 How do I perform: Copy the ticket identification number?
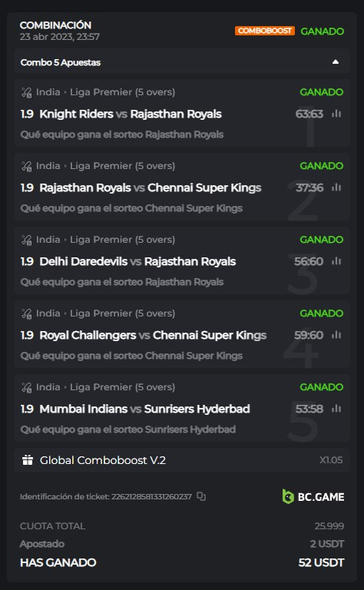tap(201, 497)
